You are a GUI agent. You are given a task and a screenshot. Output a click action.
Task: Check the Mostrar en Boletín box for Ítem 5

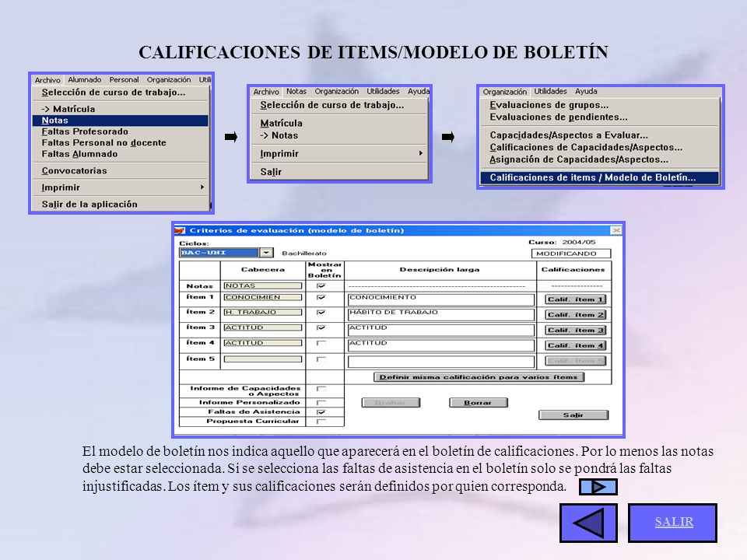321,359
